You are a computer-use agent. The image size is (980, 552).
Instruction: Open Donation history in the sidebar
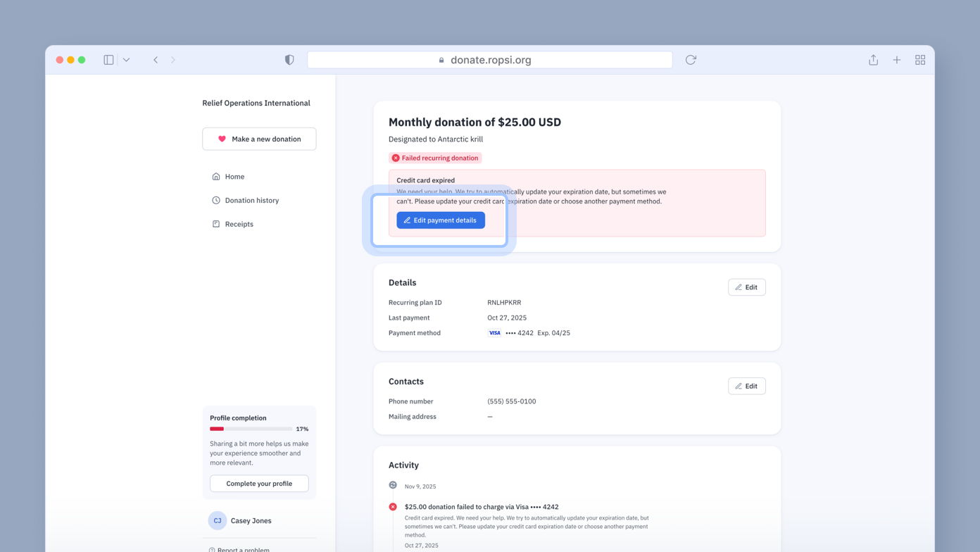point(251,201)
